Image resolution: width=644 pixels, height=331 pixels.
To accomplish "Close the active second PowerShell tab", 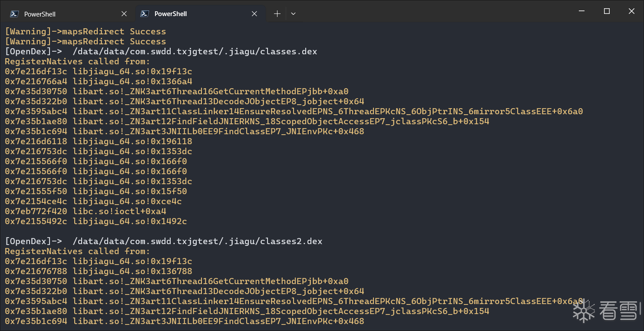I will (254, 14).
